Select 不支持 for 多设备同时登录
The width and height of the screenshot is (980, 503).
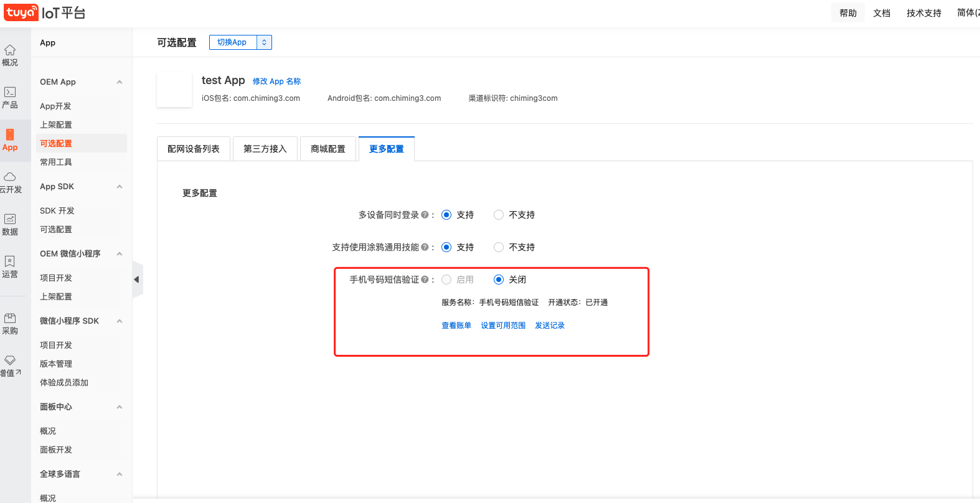click(x=499, y=215)
